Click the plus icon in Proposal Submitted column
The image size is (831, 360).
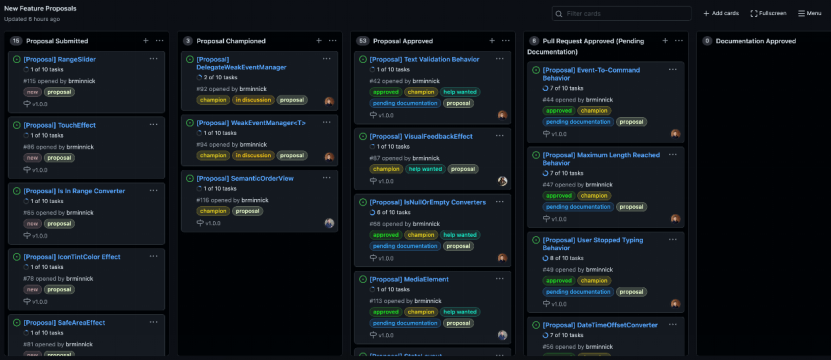[x=146, y=41]
